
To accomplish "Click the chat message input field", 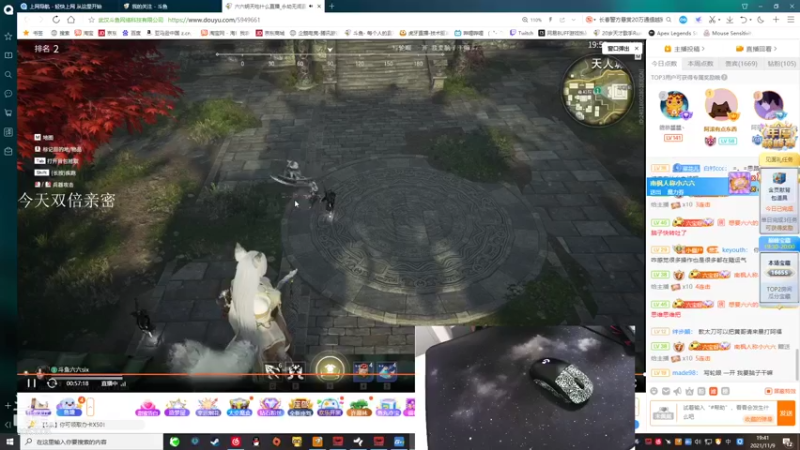I will click(x=727, y=412).
